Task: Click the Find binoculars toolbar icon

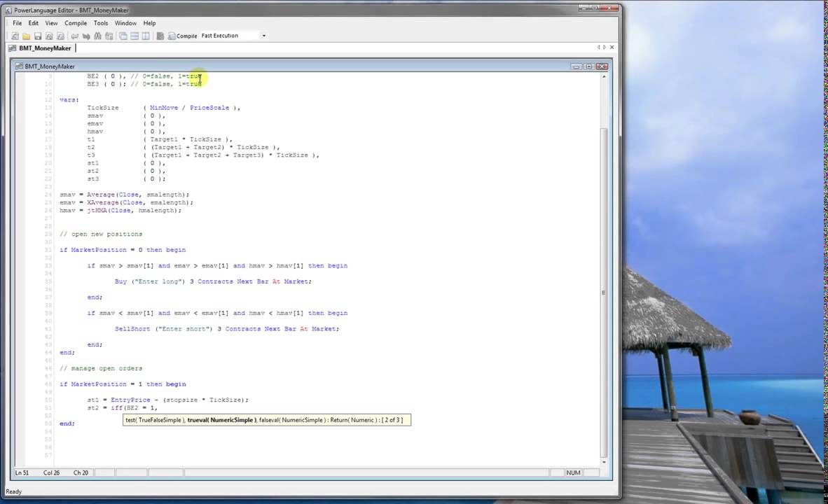Action: (x=97, y=36)
